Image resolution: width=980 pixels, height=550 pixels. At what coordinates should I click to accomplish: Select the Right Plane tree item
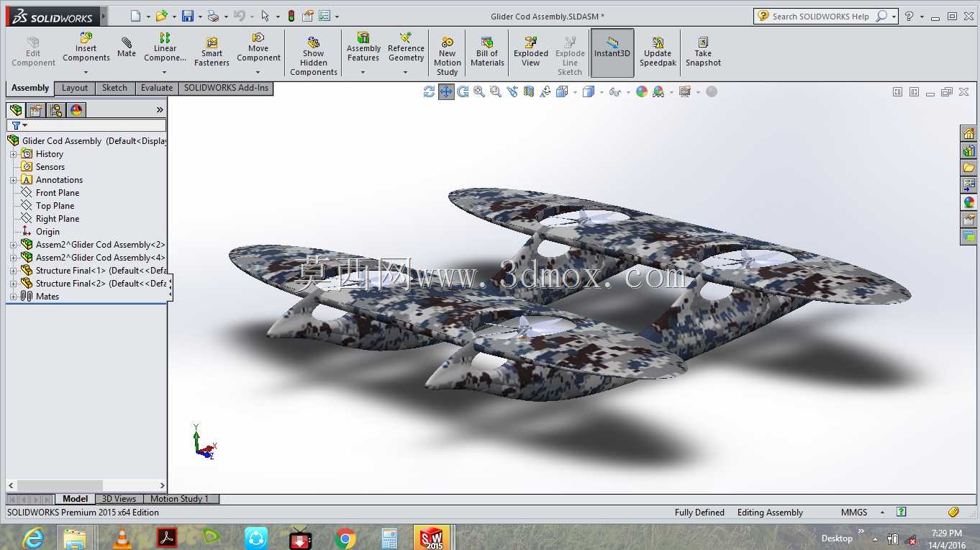tap(58, 219)
